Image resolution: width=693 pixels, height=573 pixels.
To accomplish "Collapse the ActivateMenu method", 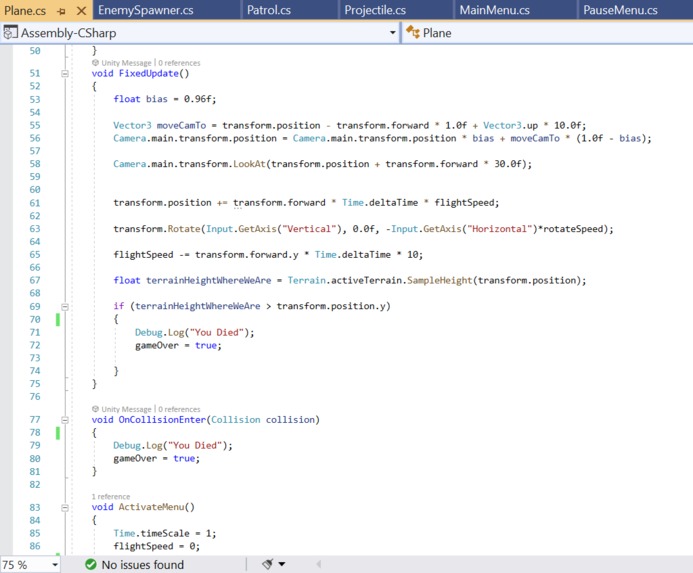I will point(65,507).
